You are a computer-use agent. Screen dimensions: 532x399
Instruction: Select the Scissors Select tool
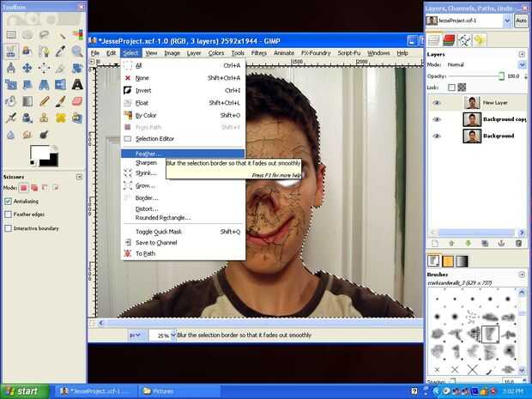click(x=11, y=51)
